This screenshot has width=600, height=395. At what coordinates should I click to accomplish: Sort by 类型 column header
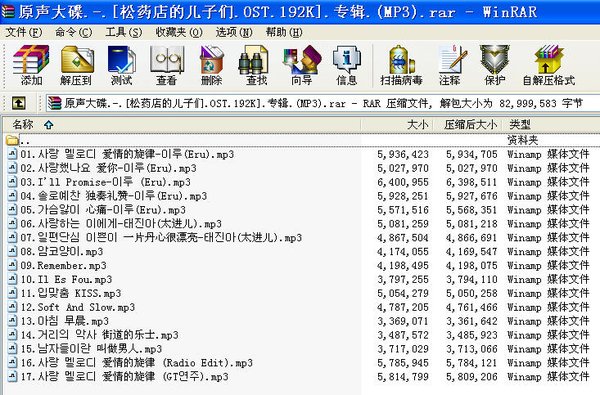click(x=550, y=124)
